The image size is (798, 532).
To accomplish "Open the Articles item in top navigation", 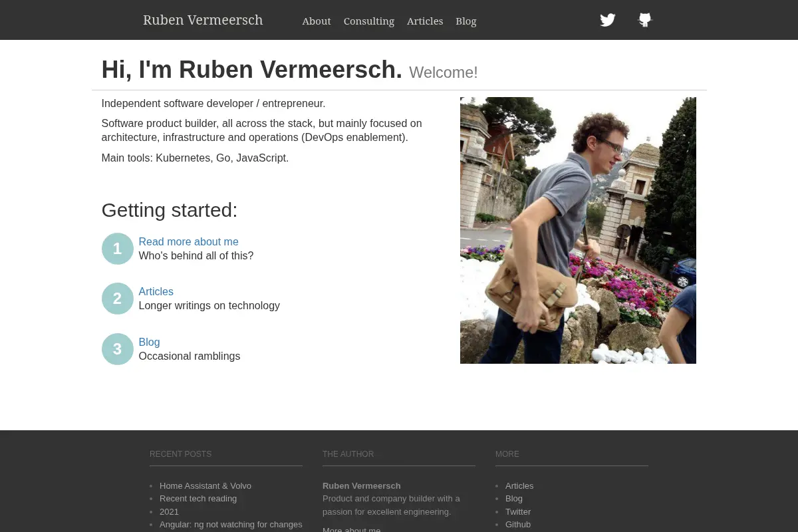I will pyautogui.click(x=425, y=21).
